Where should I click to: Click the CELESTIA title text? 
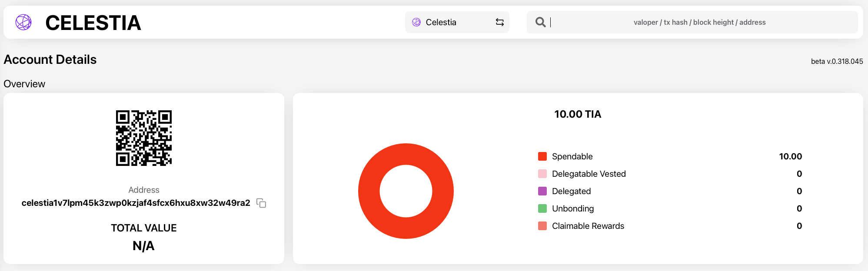pos(93,23)
